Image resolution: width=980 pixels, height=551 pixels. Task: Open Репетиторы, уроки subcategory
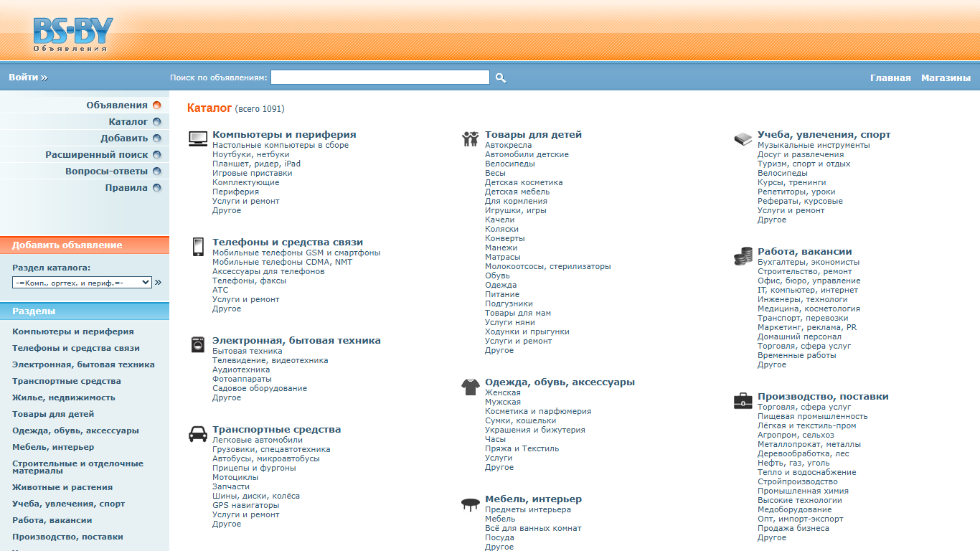[x=796, y=192]
